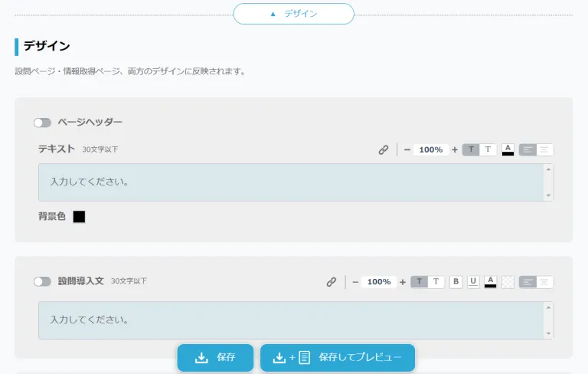
Task: Open text color A picker in 設問導入文 row
Action: pyautogui.click(x=490, y=281)
